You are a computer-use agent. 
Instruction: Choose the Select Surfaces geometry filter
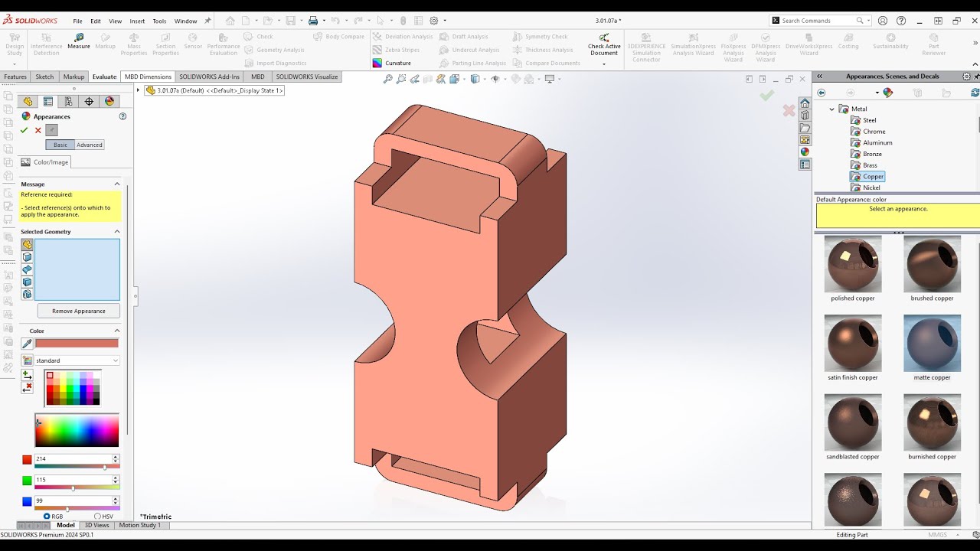click(27, 269)
